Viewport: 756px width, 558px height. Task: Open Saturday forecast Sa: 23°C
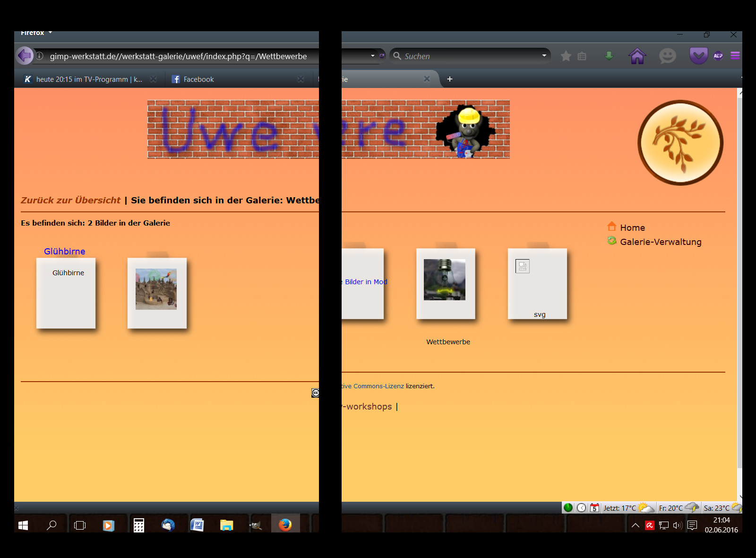coord(722,508)
